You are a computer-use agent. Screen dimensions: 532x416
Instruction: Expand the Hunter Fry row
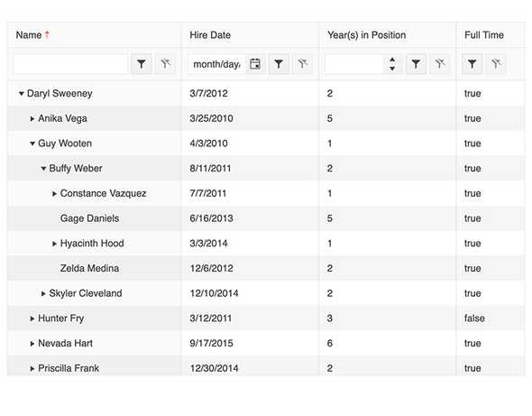32,319
